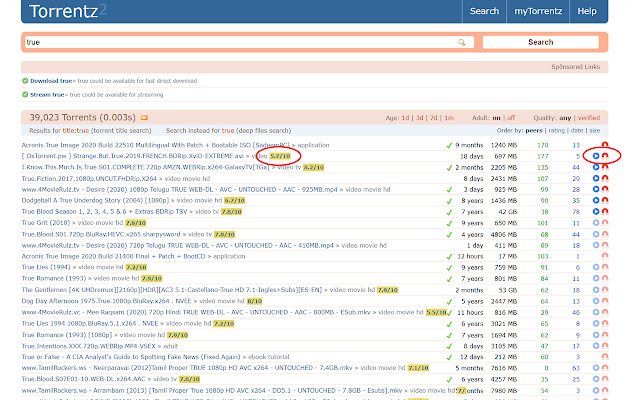Click the magnet icon for Dodgeball A True Underdog Story
Viewport: 640px width, 400px height.
(x=605, y=200)
